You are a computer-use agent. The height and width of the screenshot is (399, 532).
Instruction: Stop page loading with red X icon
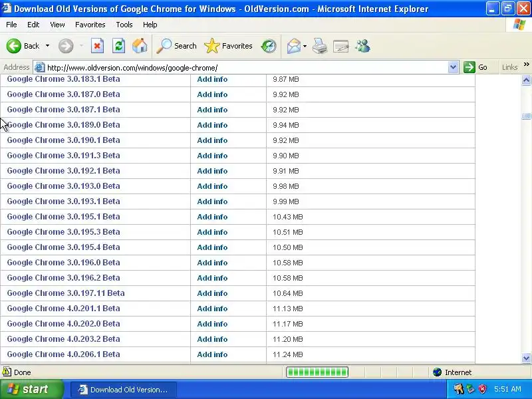pos(97,46)
